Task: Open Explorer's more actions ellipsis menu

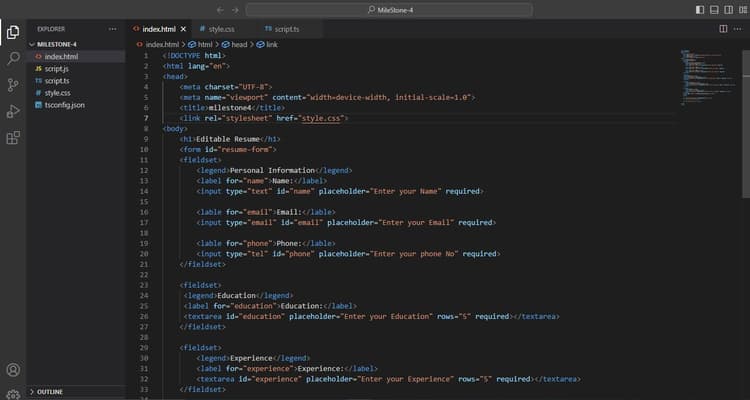Action: pyautogui.click(x=113, y=29)
